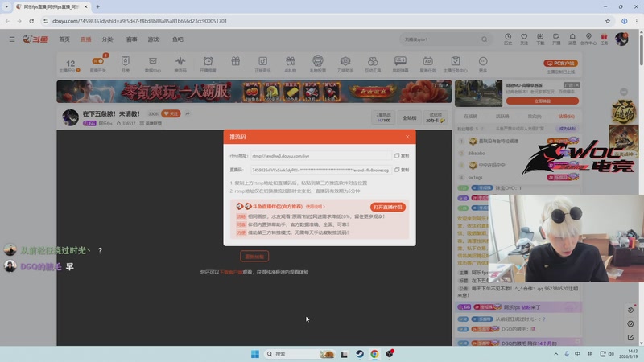Click the 打开直播伴侣 button

[388, 207]
